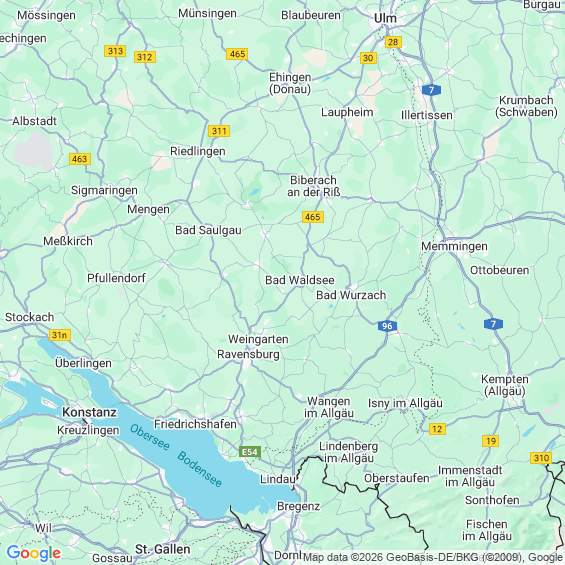Click the yellow 311 road shield

219,131
